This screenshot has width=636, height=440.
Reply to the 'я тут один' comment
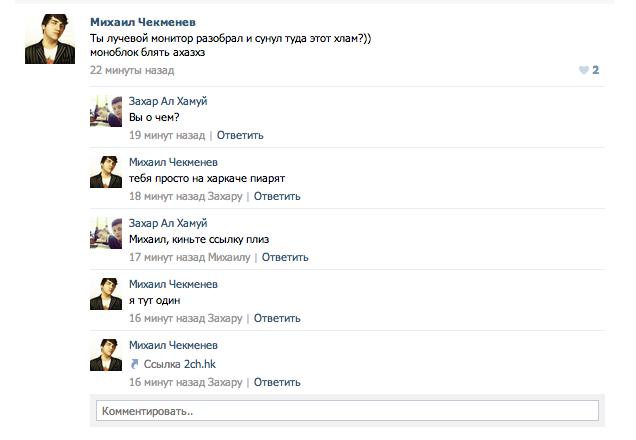(x=277, y=318)
